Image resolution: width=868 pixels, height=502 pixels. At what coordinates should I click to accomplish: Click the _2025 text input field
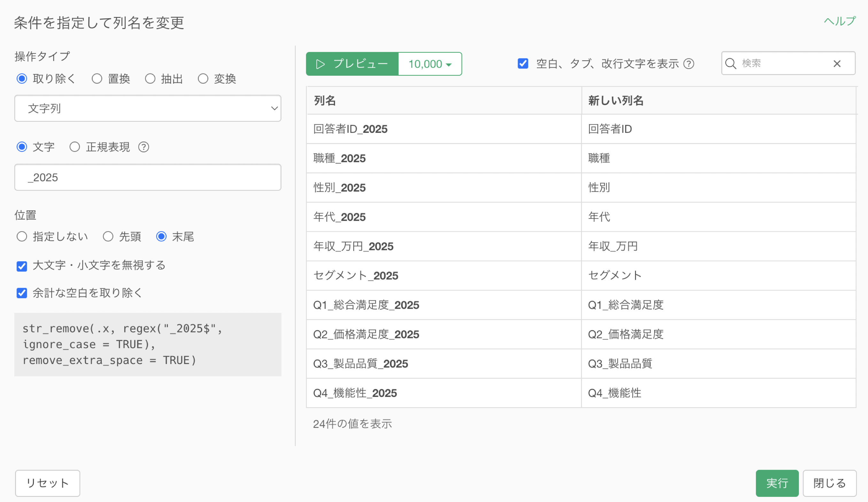(148, 177)
